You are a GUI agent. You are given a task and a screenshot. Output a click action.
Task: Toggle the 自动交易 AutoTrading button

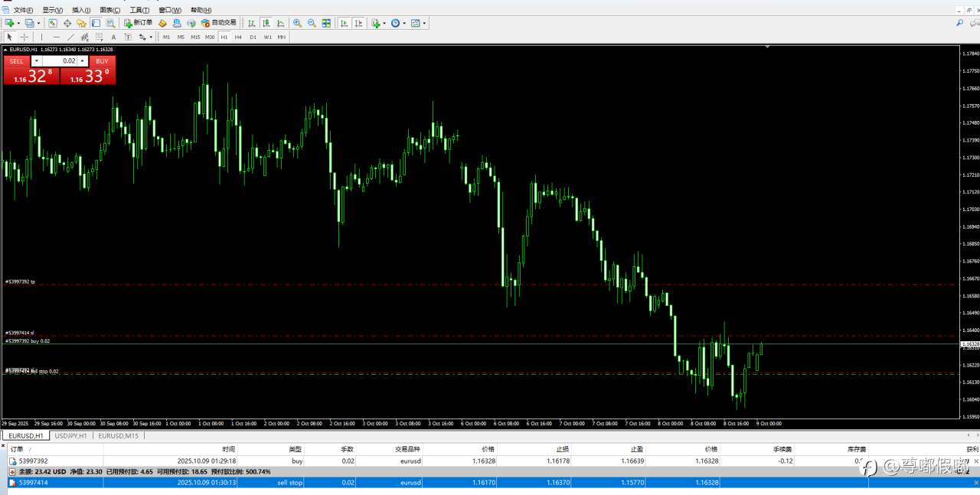pyautogui.click(x=218, y=23)
